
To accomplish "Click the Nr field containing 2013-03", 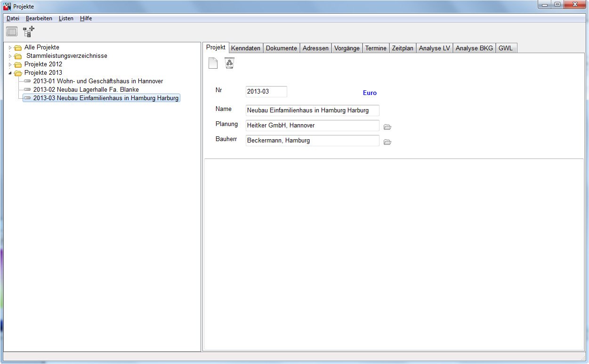I will pyautogui.click(x=266, y=92).
